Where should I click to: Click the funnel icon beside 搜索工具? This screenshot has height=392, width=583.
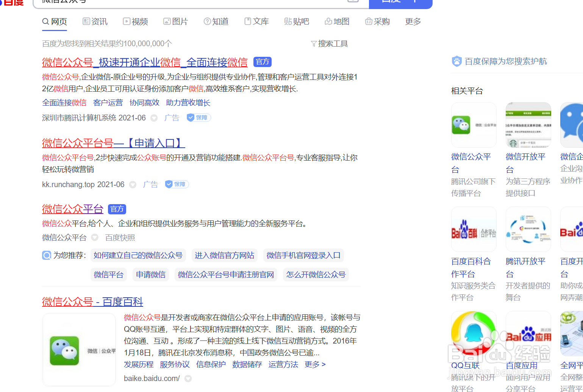314,43
